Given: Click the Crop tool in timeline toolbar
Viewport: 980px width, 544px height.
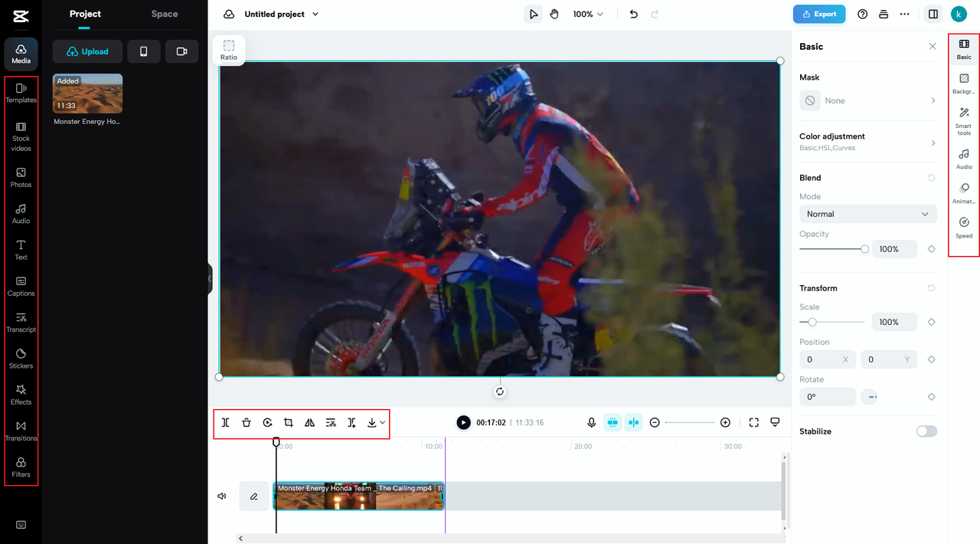Looking at the screenshot, I should (x=289, y=422).
